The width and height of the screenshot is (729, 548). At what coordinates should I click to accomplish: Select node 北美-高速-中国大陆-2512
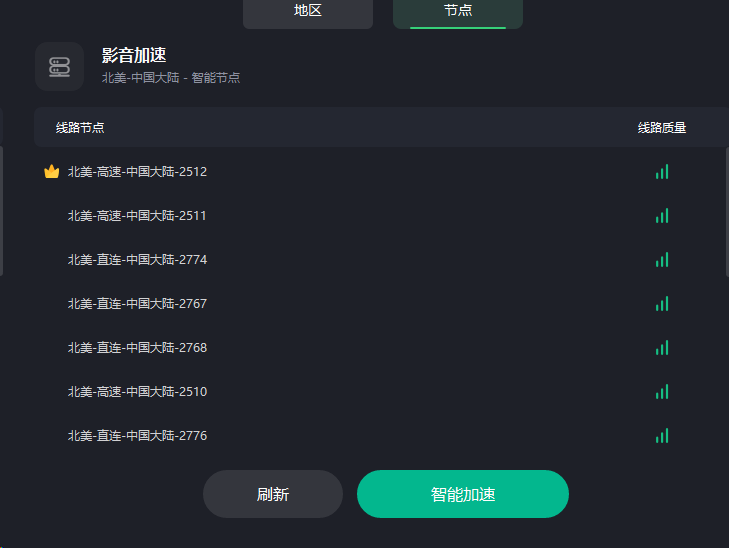pyautogui.click(x=379, y=172)
